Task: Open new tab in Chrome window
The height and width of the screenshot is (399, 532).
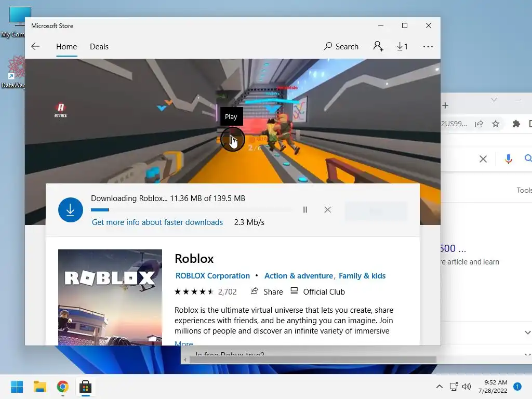Action: (x=445, y=105)
